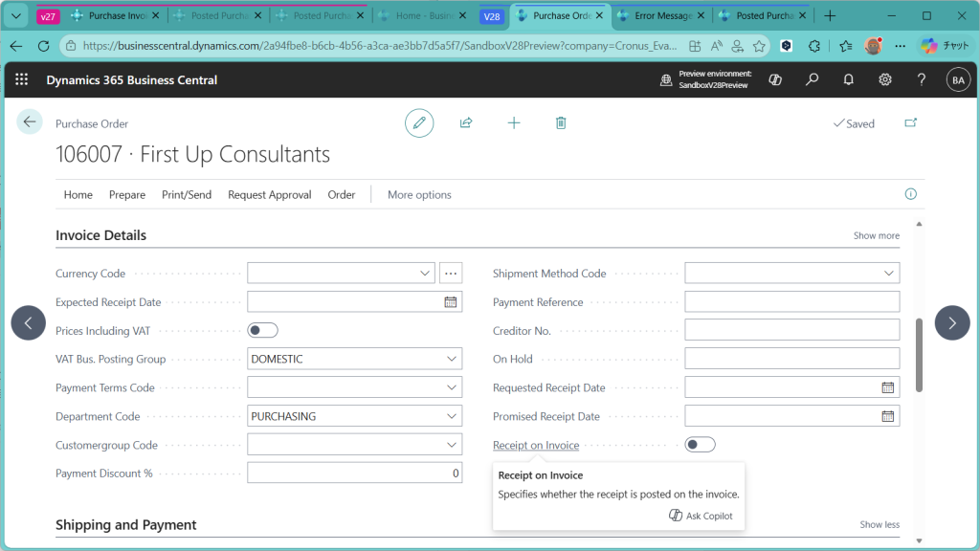Expand the Shipment Method Code dropdown
This screenshot has height=551, width=980.
888,274
